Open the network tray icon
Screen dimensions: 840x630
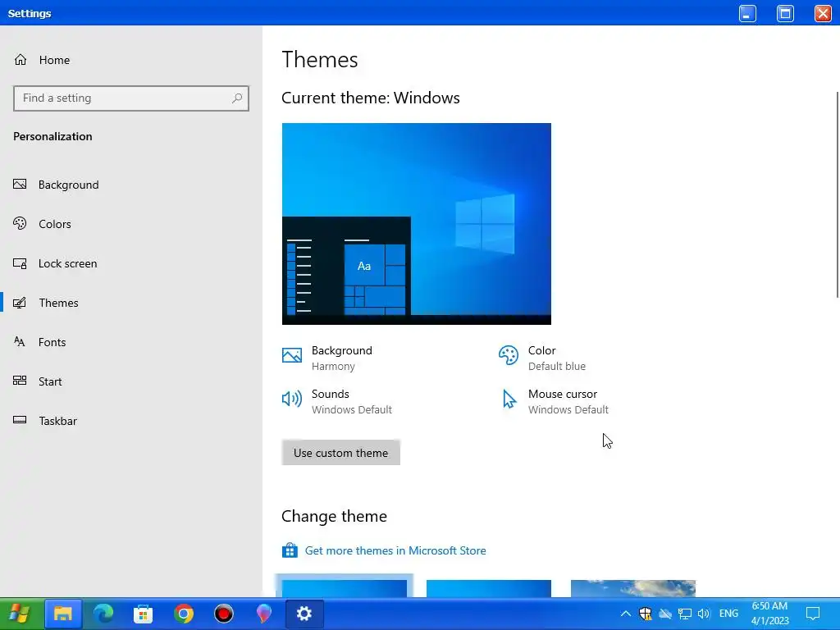click(x=685, y=614)
